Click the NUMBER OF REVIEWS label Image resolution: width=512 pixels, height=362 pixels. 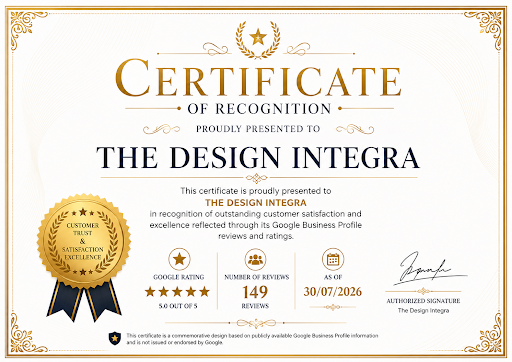click(x=257, y=277)
